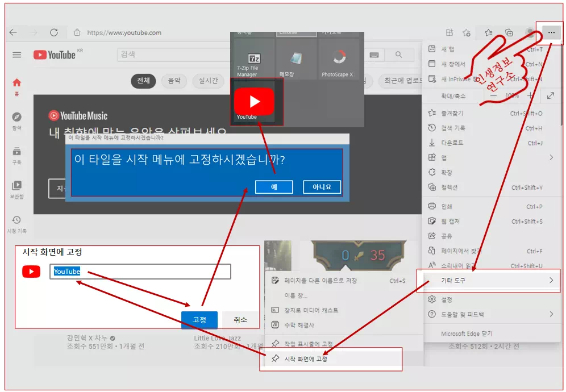Click the blue 고정 button
Viewport: 566px width, 392px height.
pos(199,320)
